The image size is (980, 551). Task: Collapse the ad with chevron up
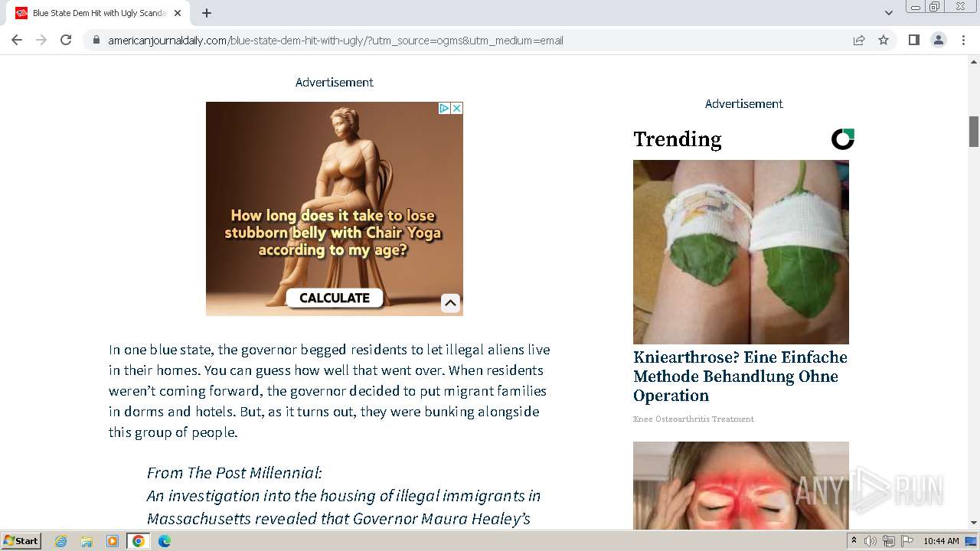(x=450, y=303)
